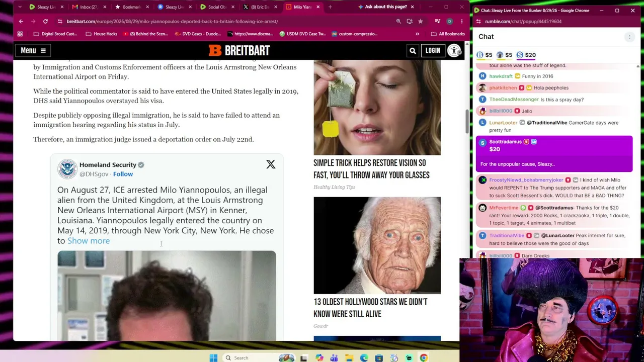Click the hawkdraft username in chat
This screenshot has height=362, width=644.
coord(501,76)
